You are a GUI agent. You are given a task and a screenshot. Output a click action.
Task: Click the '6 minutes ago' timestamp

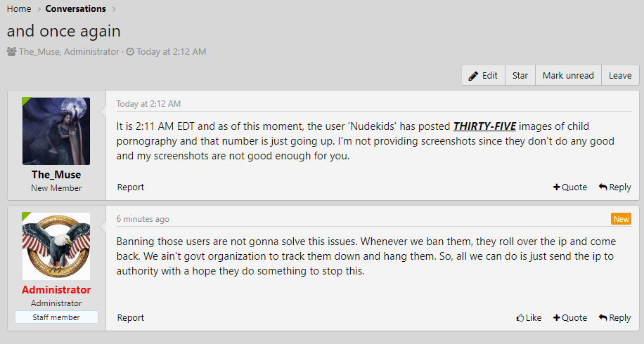pyautogui.click(x=143, y=219)
